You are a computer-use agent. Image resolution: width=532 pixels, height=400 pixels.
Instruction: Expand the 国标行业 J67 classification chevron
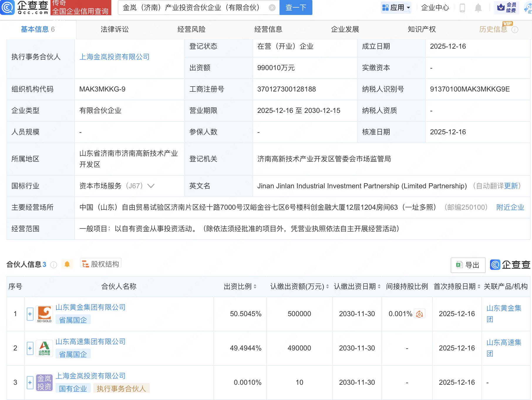pos(151,186)
